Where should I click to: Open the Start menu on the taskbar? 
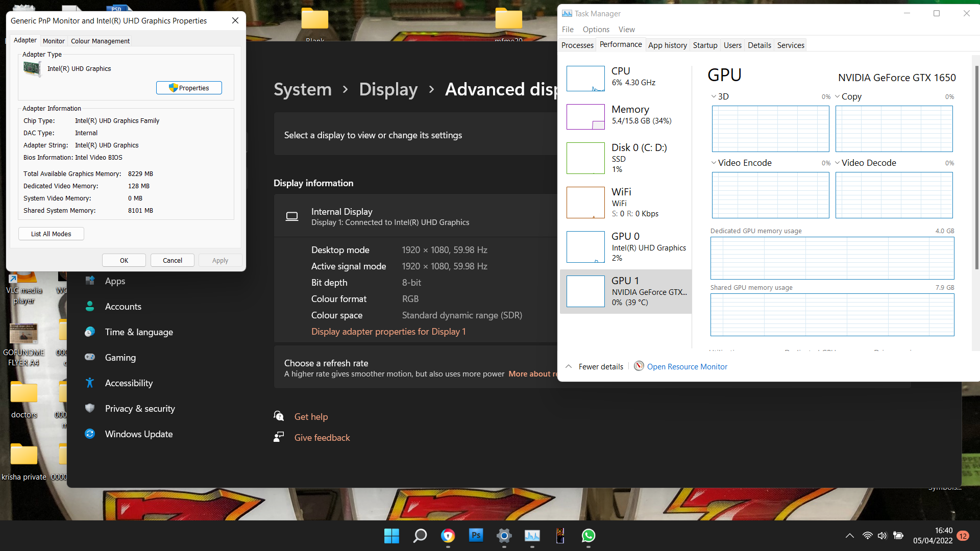[391, 536]
